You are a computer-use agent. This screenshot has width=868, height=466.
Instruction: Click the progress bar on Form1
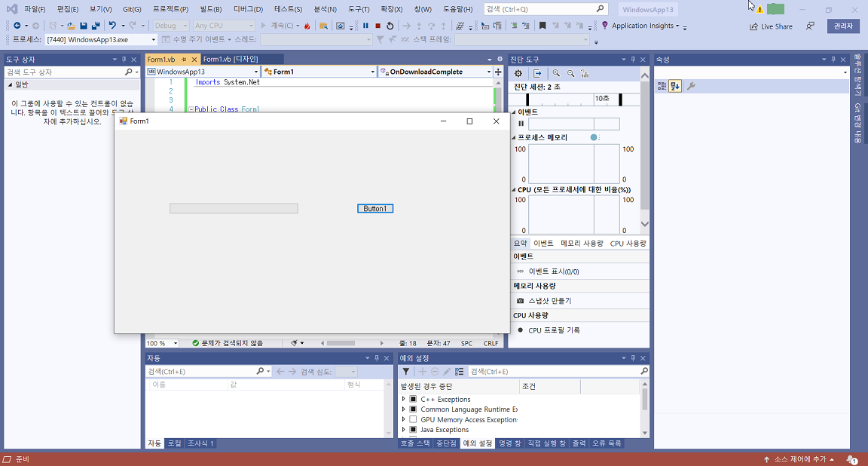[234, 208]
